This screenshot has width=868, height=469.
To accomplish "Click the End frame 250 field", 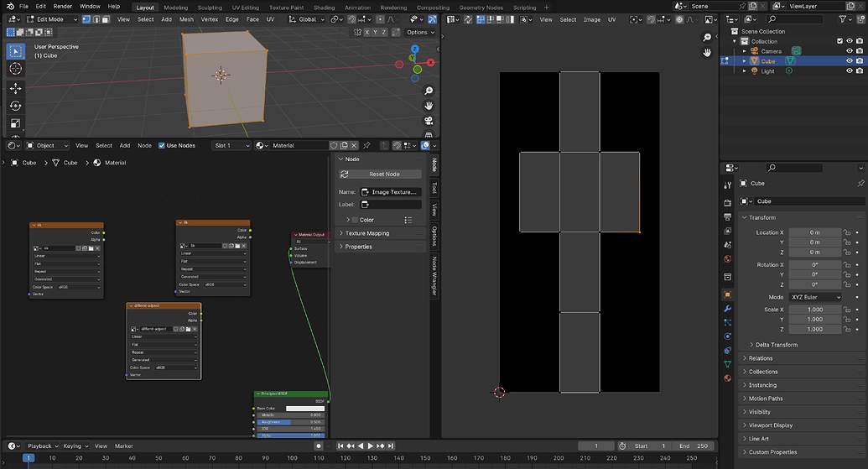I will (x=694, y=446).
